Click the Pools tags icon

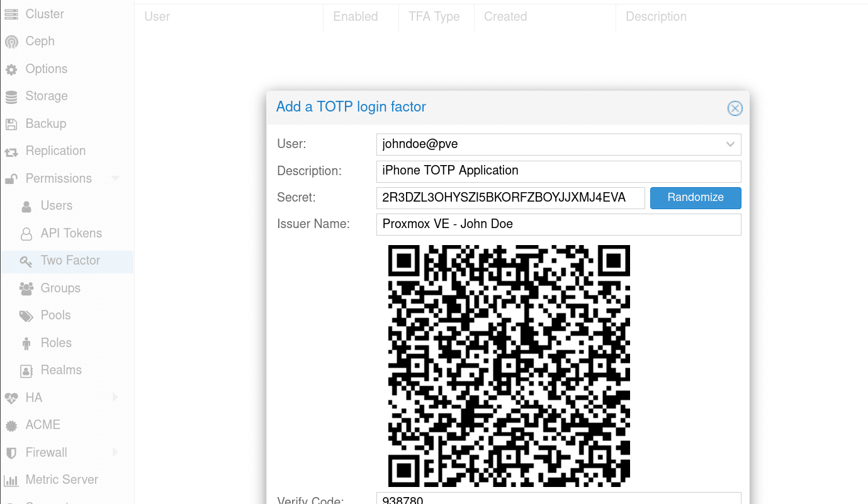(x=26, y=316)
